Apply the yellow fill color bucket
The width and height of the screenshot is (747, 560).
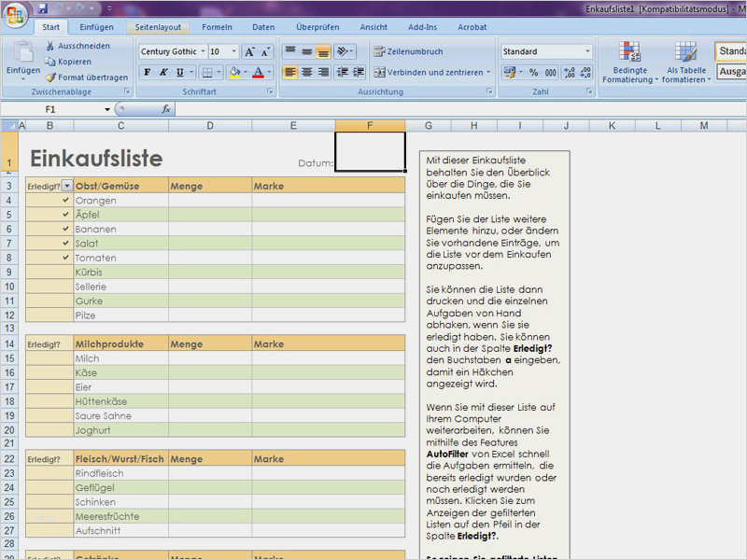coord(233,72)
